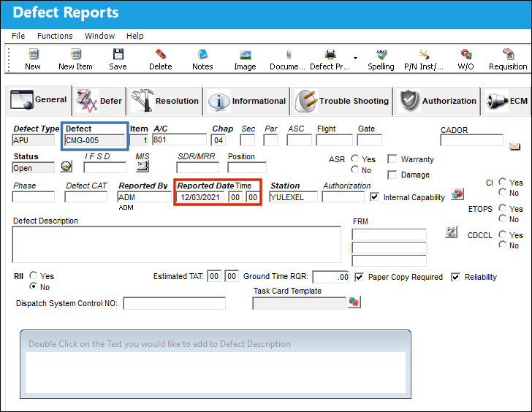Open Notes from the toolbar
This screenshot has width=532, height=412.
(202, 54)
